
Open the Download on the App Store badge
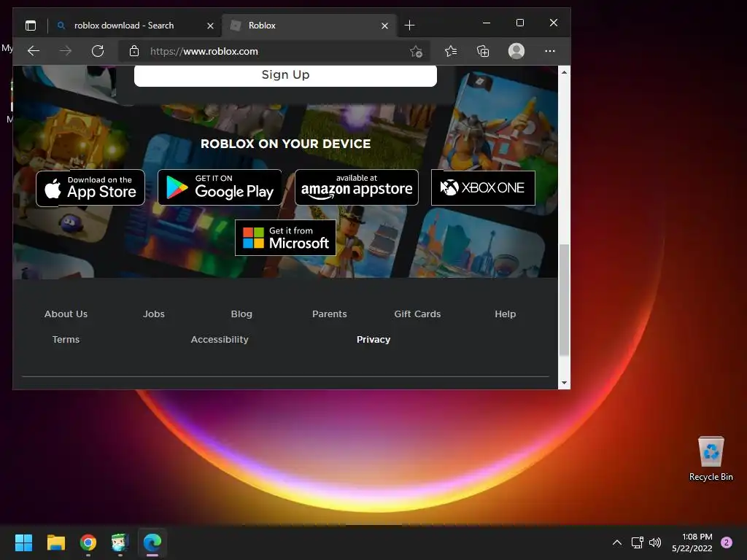pos(90,187)
